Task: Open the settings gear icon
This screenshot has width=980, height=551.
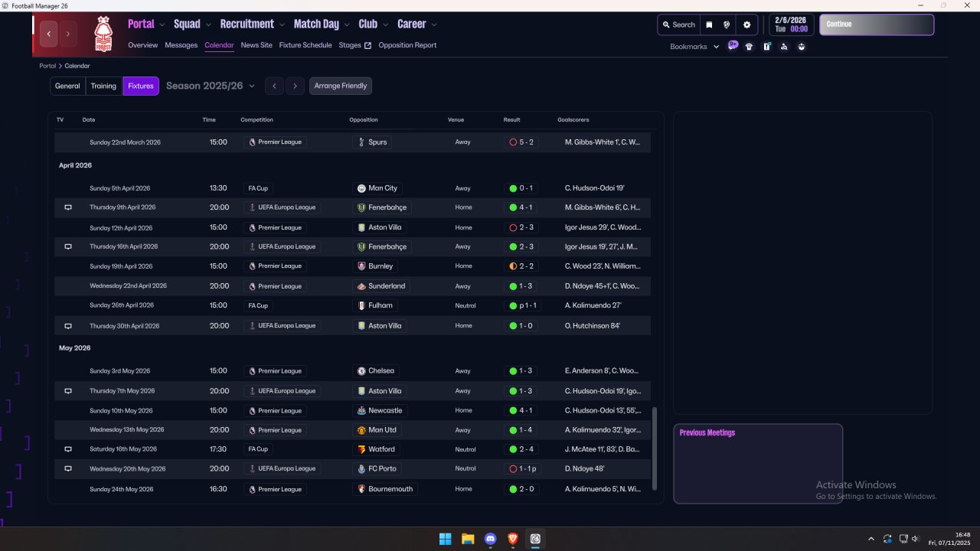Action: coord(747,24)
